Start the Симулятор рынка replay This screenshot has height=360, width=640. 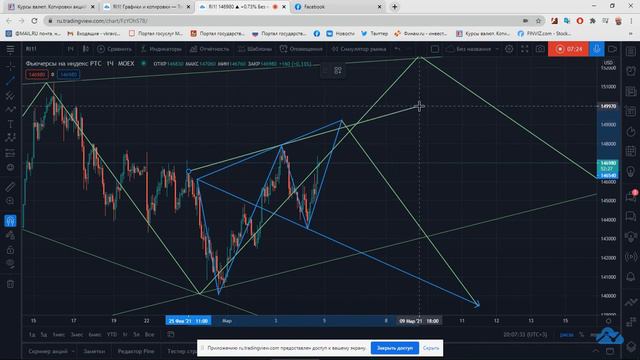point(359,49)
